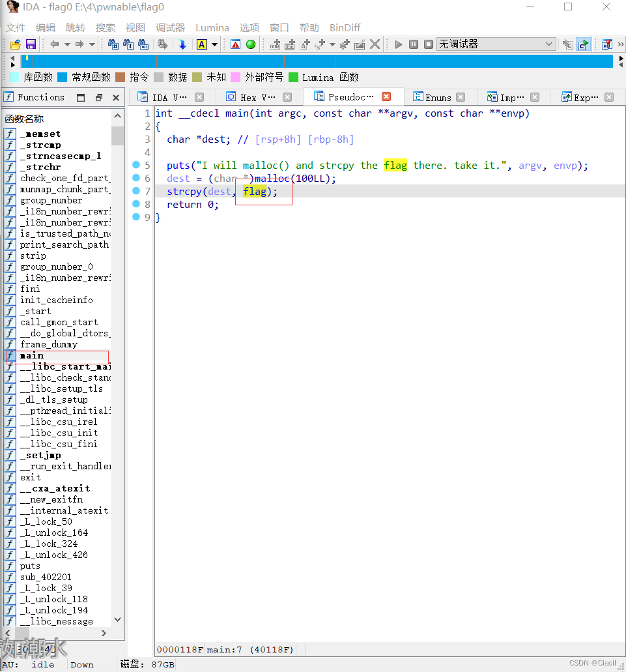Click the blue jump-down arrow icon
626x672 pixels.
point(182,44)
